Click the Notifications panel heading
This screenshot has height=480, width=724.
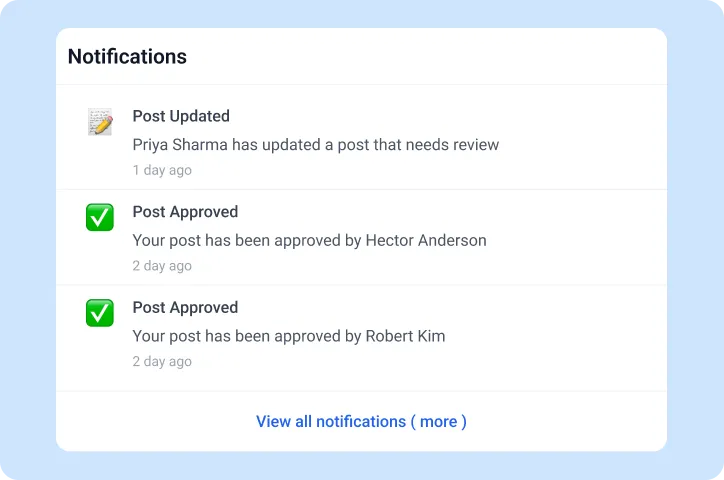coord(127,57)
